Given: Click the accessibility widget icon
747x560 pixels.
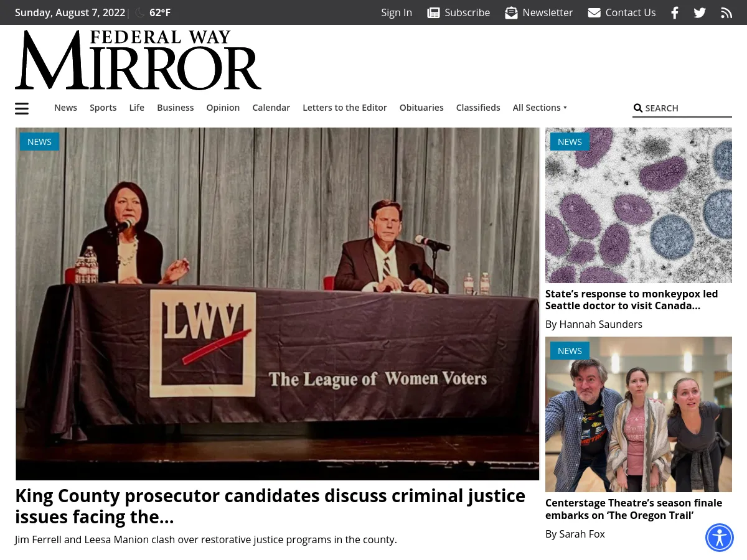Looking at the screenshot, I should (720, 538).
